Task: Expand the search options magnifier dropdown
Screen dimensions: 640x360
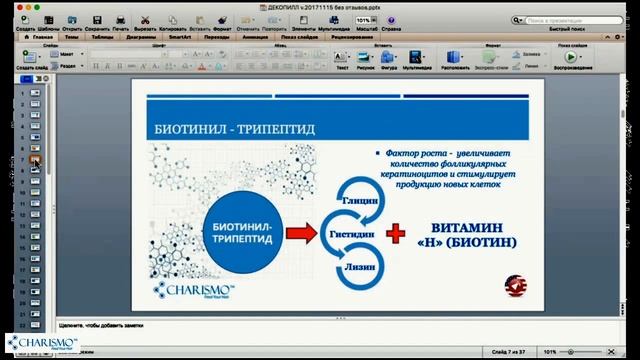Action: tap(518, 20)
